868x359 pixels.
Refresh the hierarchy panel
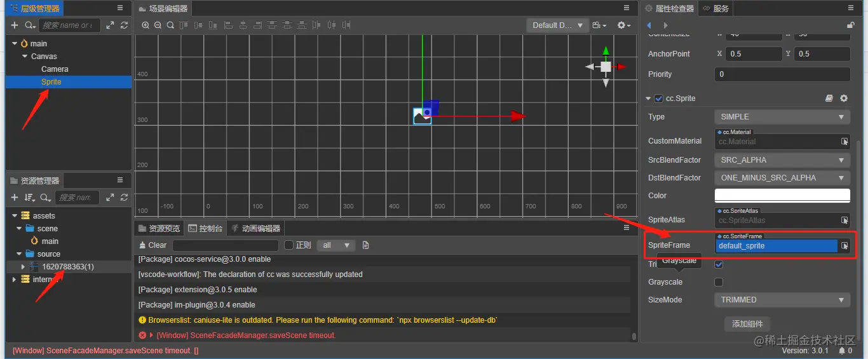click(125, 25)
